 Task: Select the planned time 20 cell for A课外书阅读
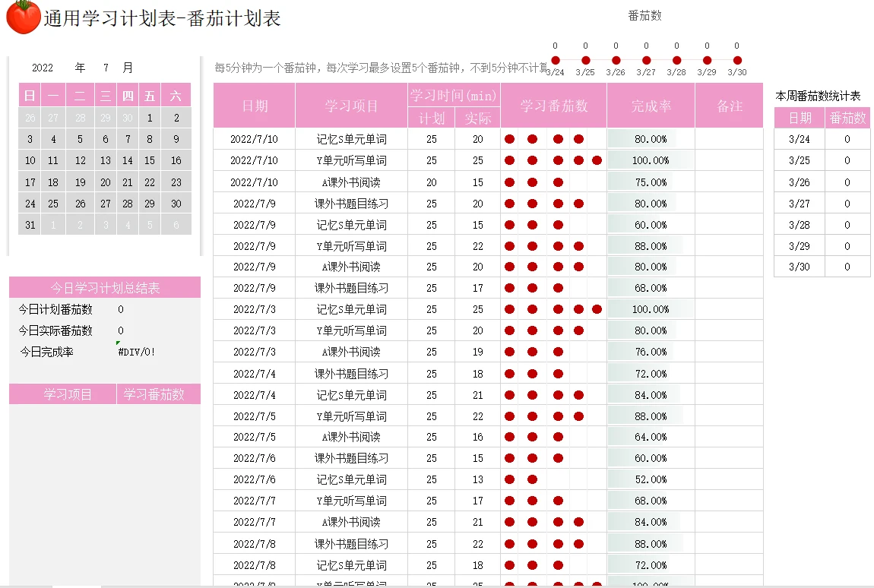coord(432,182)
